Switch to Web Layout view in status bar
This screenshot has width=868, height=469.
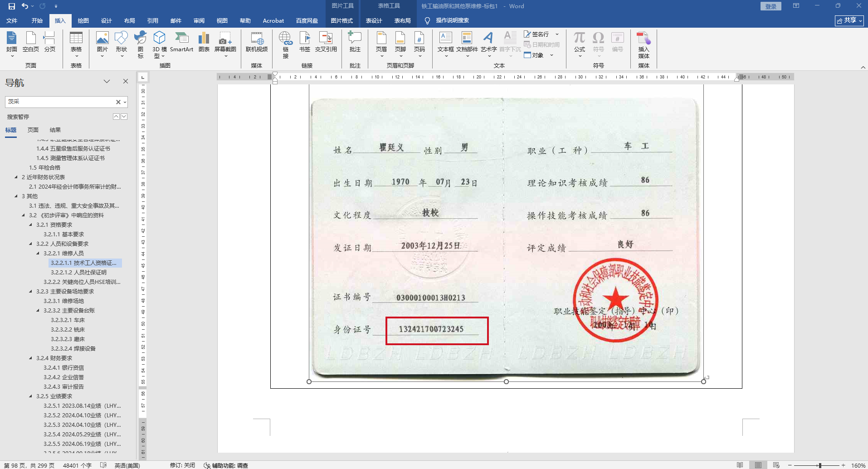pyautogui.click(x=776, y=465)
